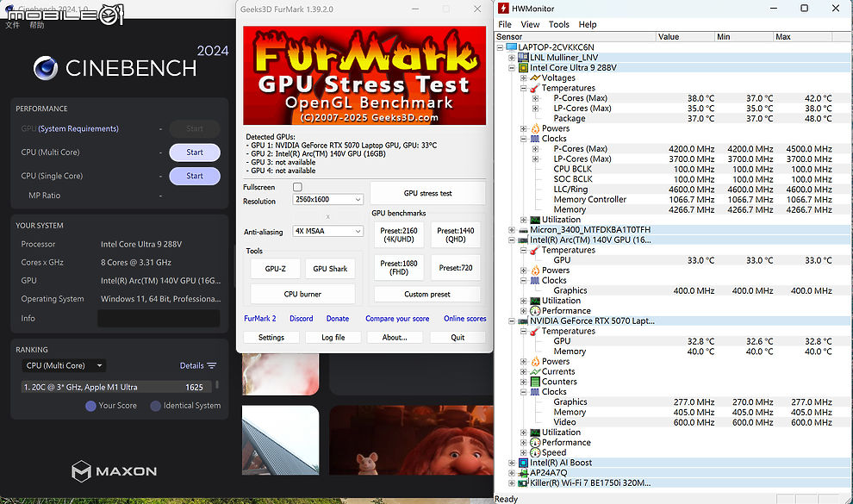This screenshot has height=504, width=853.
Task: Click the About... button in FurMark
Action: (x=395, y=338)
